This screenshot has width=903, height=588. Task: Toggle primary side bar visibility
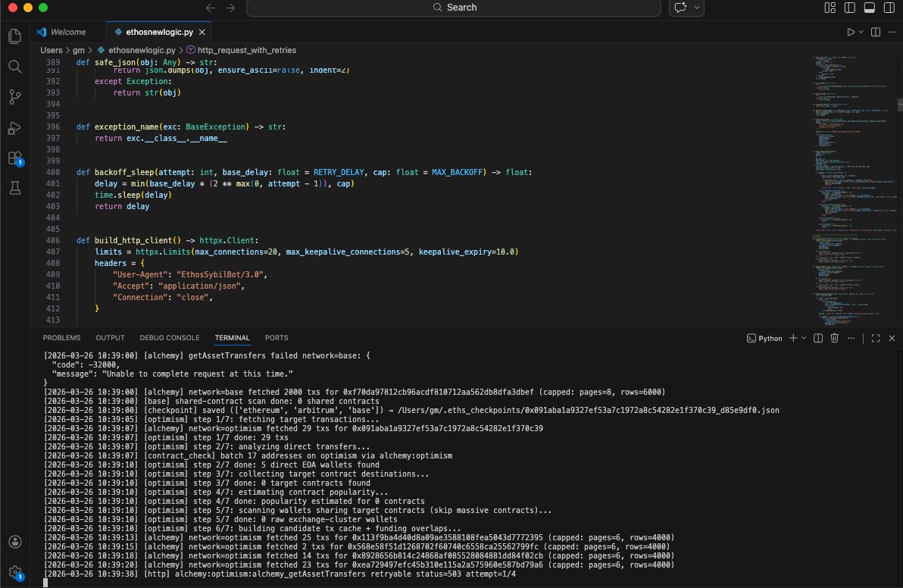coord(849,8)
